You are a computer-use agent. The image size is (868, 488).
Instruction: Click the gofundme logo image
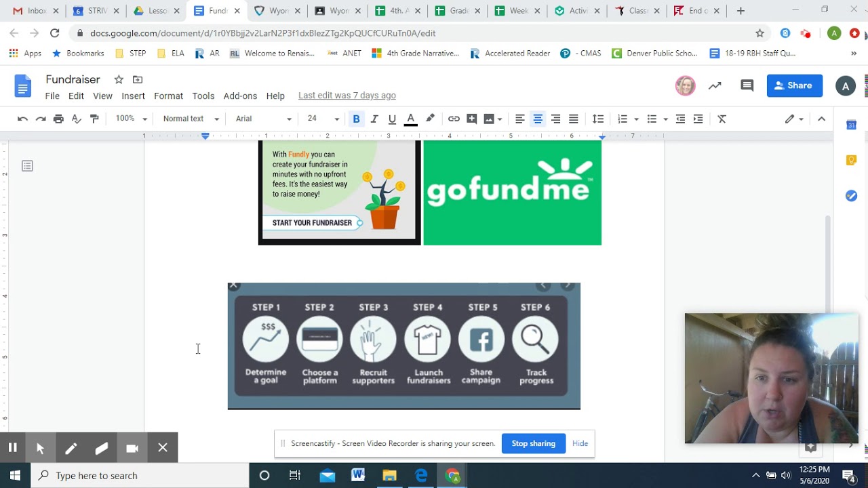pos(512,192)
